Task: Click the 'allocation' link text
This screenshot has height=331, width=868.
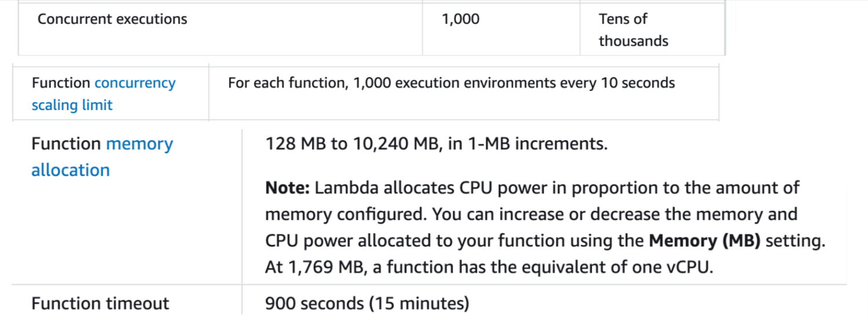Action: (x=71, y=170)
